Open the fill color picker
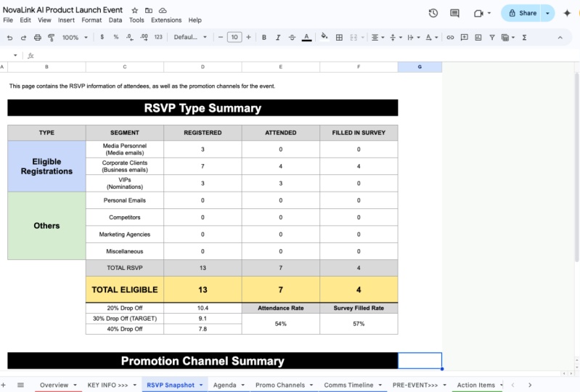 pos(324,36)
